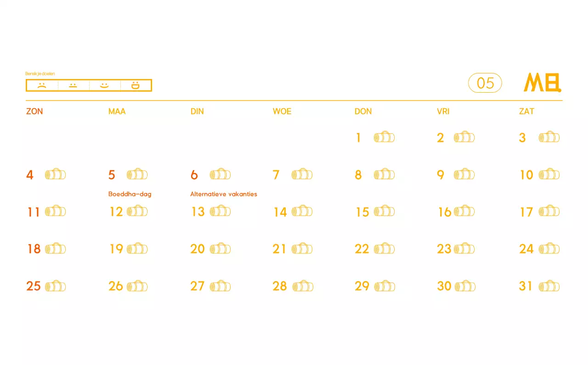Select date 16 on the calendar
Screen dimensions: 588x365
click(x=445, y=212)
